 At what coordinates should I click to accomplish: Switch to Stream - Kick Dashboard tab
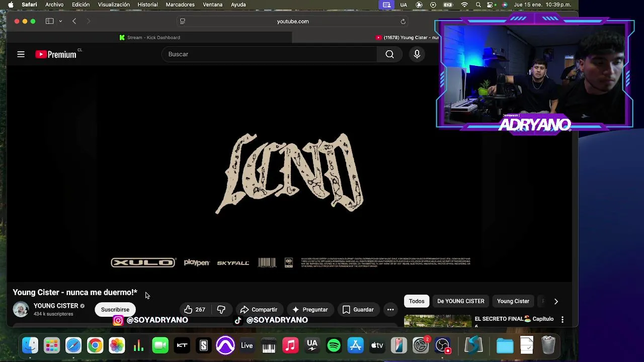149,37
